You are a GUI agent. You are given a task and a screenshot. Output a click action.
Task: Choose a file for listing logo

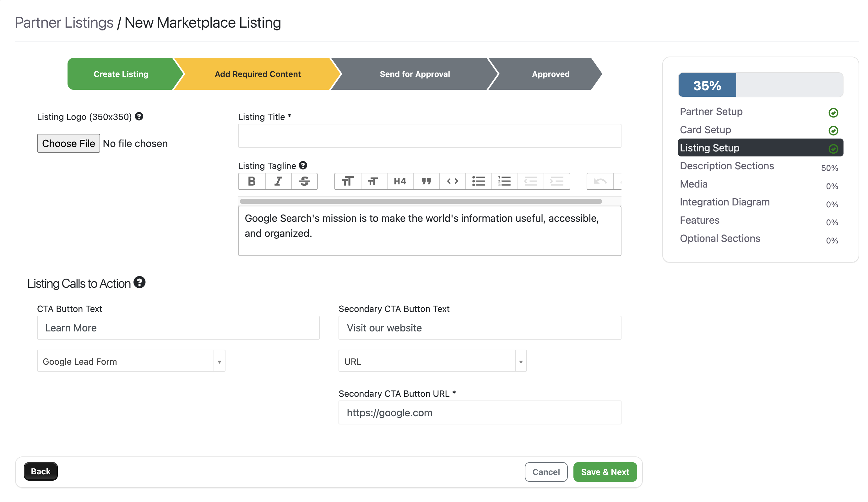tap(68, 143)
